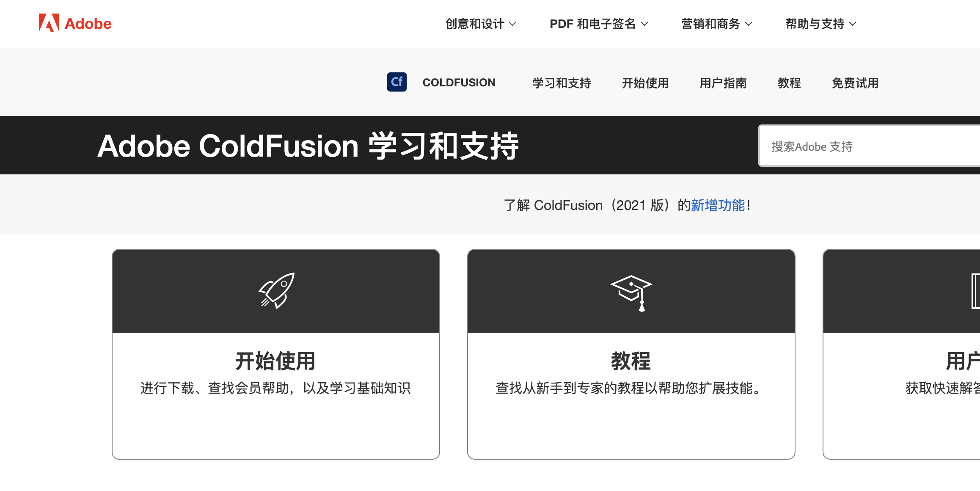Open the 开始使用 card title
980x491 pixels.
(275, 361)
